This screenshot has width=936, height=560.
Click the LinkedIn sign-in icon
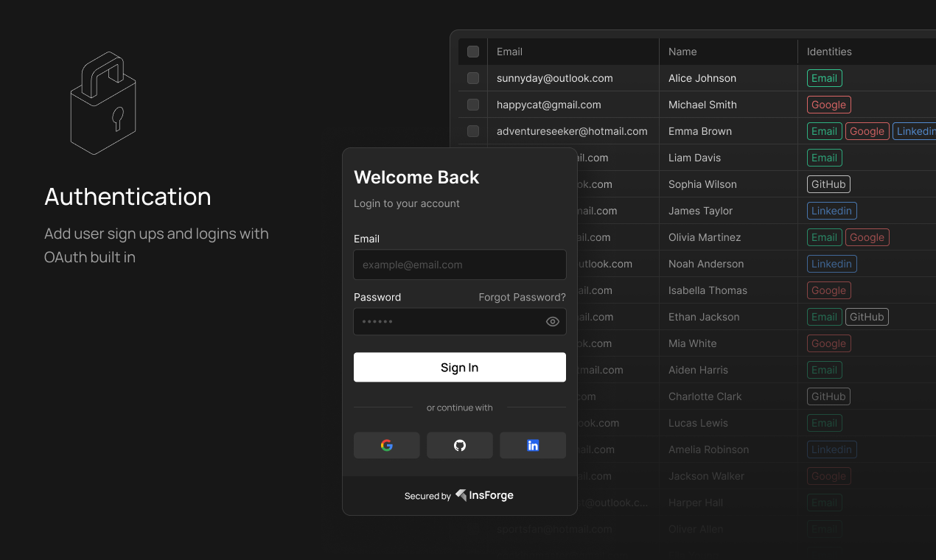click(x=532, y=445)
